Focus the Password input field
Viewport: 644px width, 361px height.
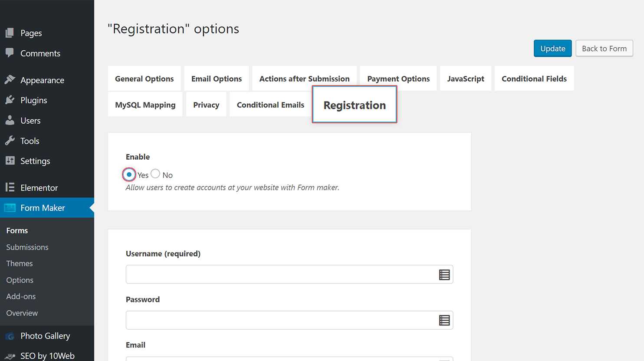click(289, 320)
